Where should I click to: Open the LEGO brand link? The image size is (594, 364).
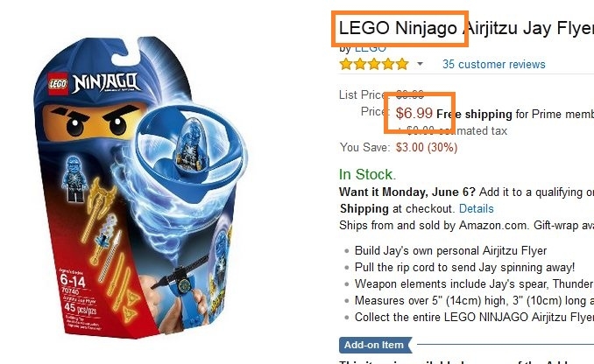370,48
